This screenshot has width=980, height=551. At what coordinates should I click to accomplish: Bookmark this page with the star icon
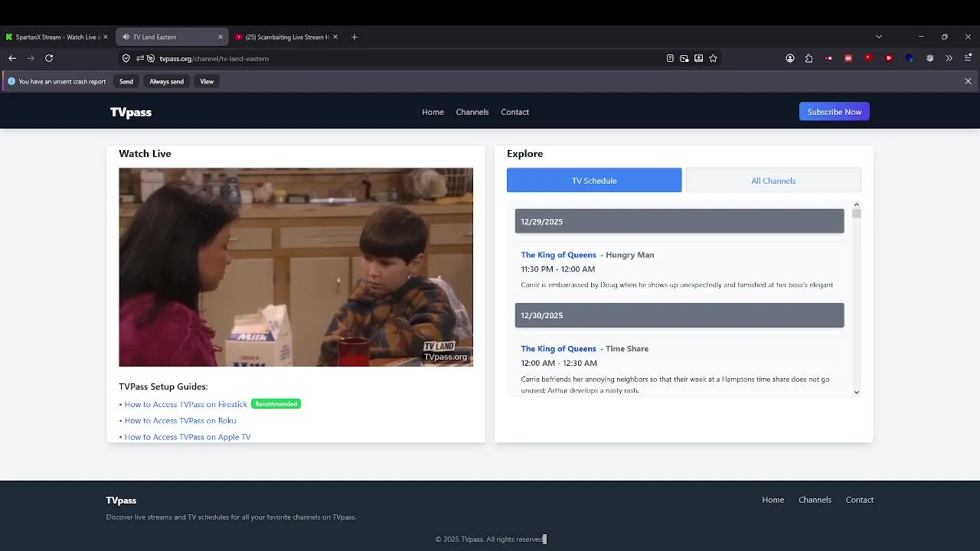point(714,58)
